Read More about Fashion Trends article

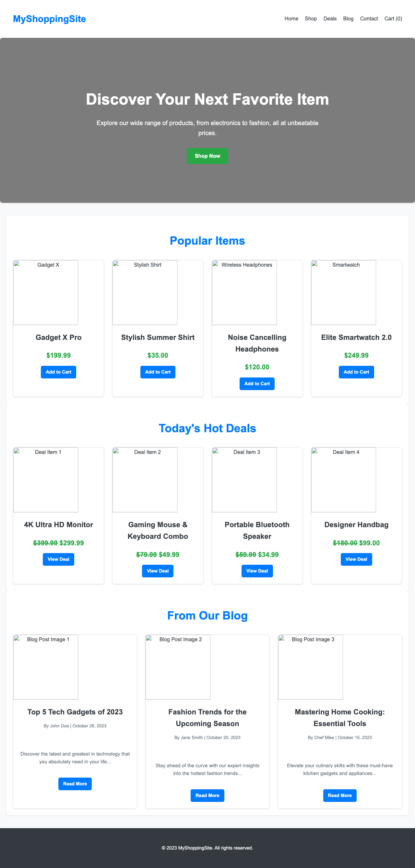(x=207, y=795)
